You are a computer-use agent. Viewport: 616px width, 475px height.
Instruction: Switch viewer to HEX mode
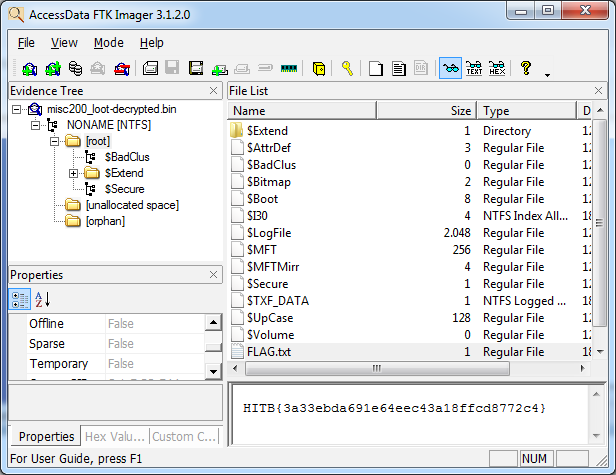coord(497,69)
